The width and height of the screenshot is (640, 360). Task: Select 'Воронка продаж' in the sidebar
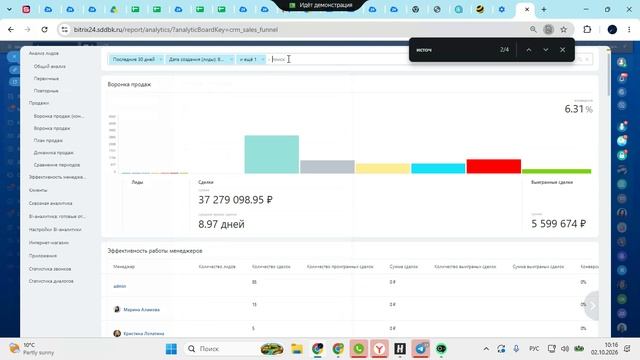point(52,128)
